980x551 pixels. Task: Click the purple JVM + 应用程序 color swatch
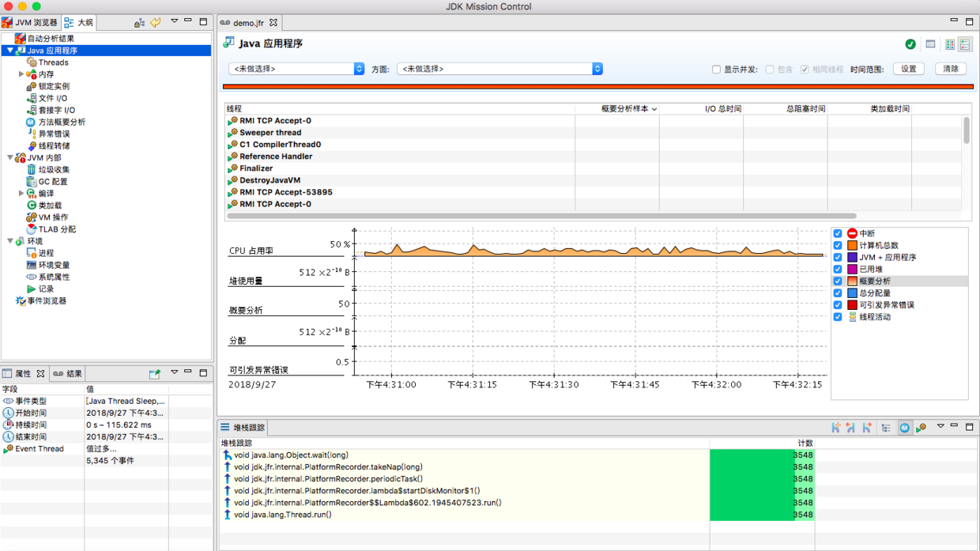point(852,257)
